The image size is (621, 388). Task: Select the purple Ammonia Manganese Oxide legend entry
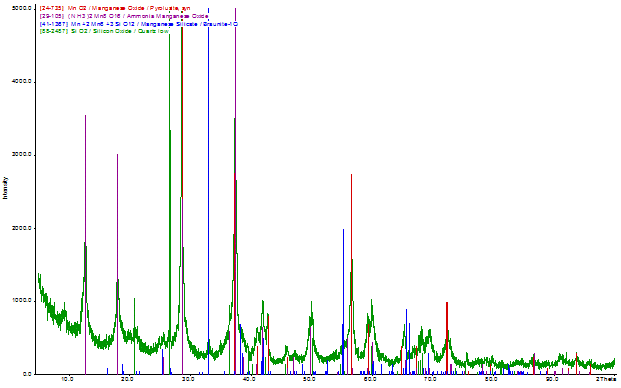124,16
